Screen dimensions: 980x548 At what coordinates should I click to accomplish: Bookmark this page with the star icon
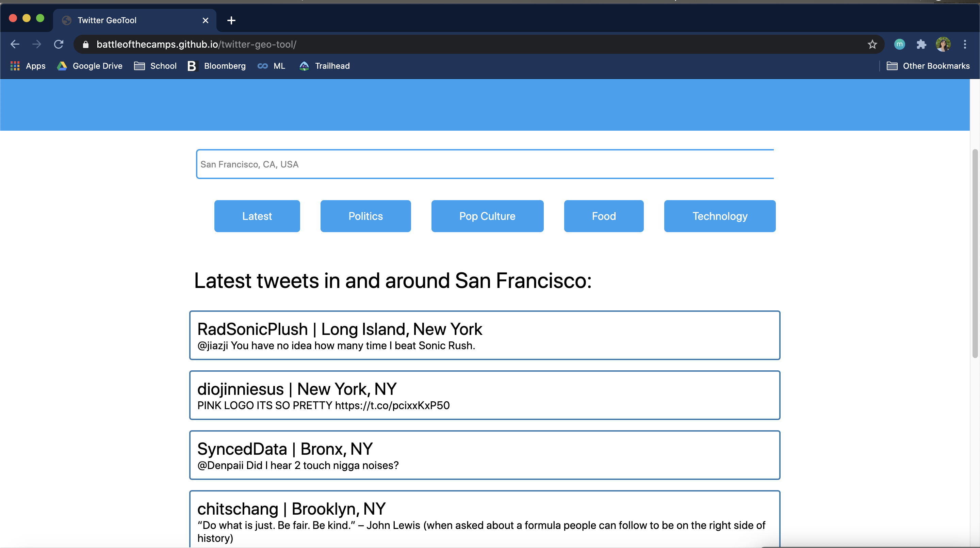[872, 45]
